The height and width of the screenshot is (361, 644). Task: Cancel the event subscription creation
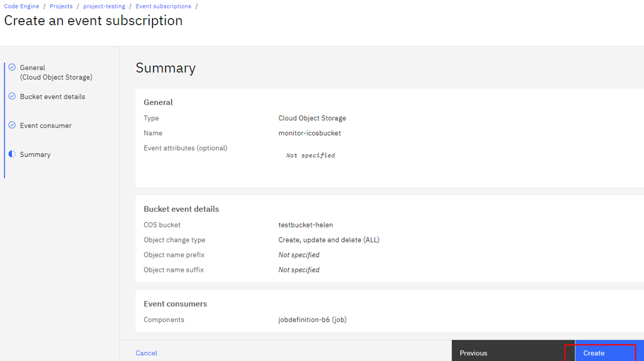tap(146, 353)
